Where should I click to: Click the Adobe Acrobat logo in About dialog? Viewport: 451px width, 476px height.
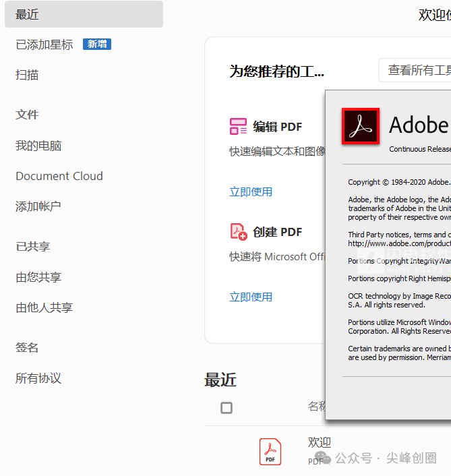(x=361, y=126)
